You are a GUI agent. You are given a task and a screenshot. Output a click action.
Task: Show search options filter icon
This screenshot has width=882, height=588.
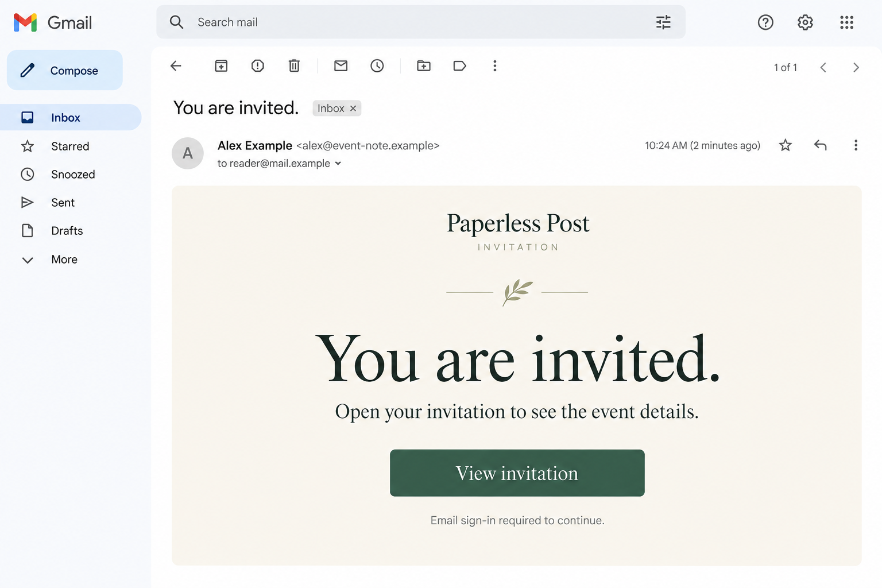click(x=663, y=22)
